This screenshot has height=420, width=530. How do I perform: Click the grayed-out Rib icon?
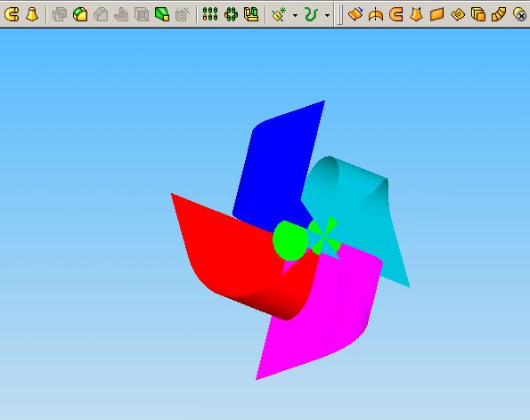click(121, 14)
